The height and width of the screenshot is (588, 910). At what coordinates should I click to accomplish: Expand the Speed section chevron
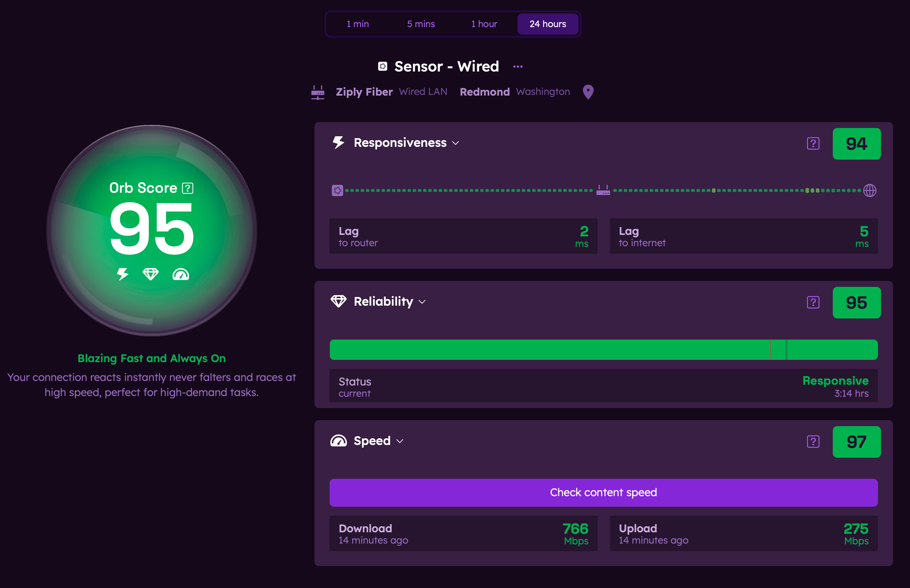pos(400,442)
